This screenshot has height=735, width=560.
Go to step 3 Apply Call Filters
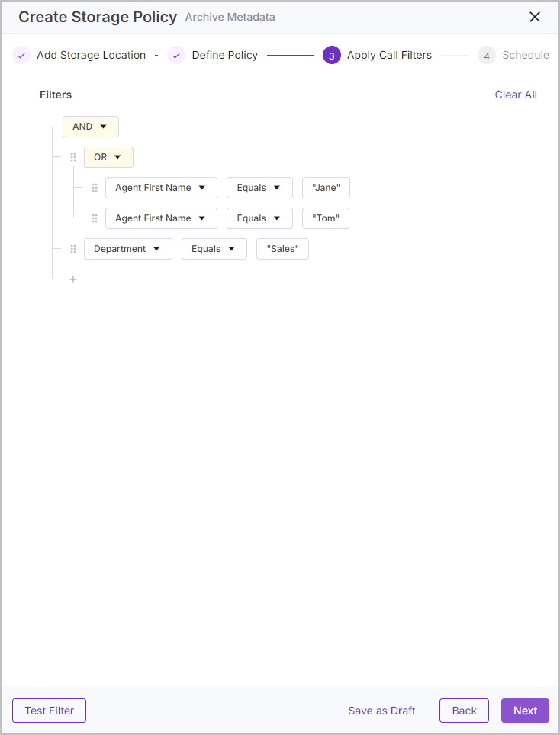(377, 55)
